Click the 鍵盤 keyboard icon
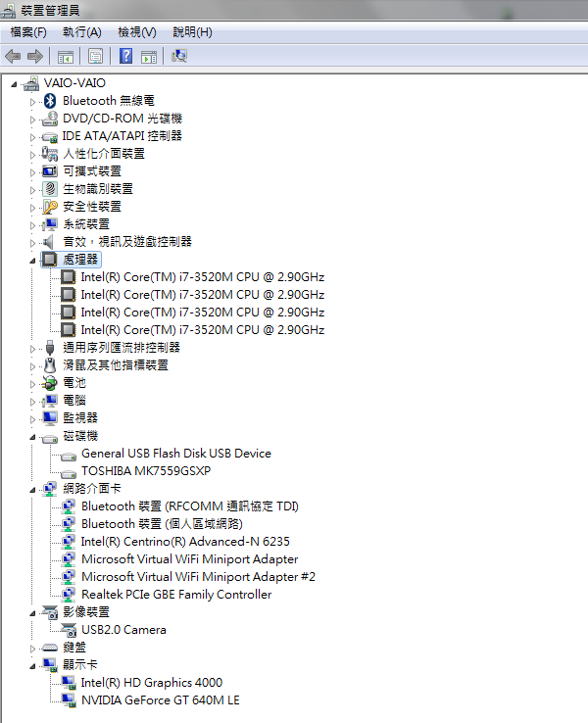 49,648
